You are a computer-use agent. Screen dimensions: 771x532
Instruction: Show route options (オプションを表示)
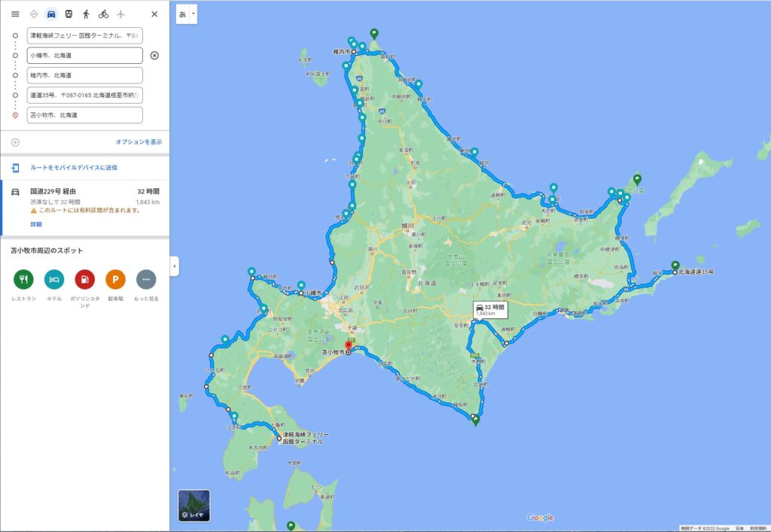[x=138, y=141]
